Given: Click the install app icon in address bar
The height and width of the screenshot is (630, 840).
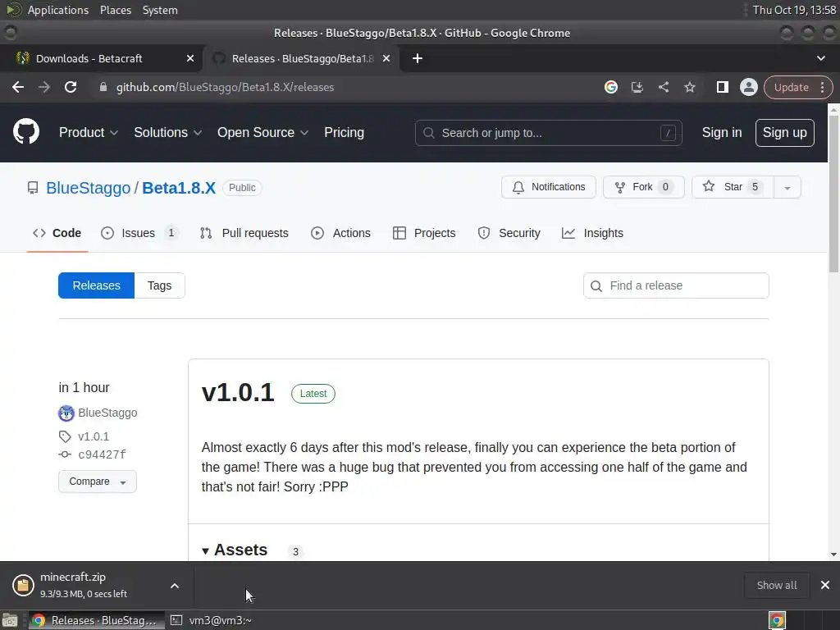Looking at the screenshot, I should pos(637,87).
